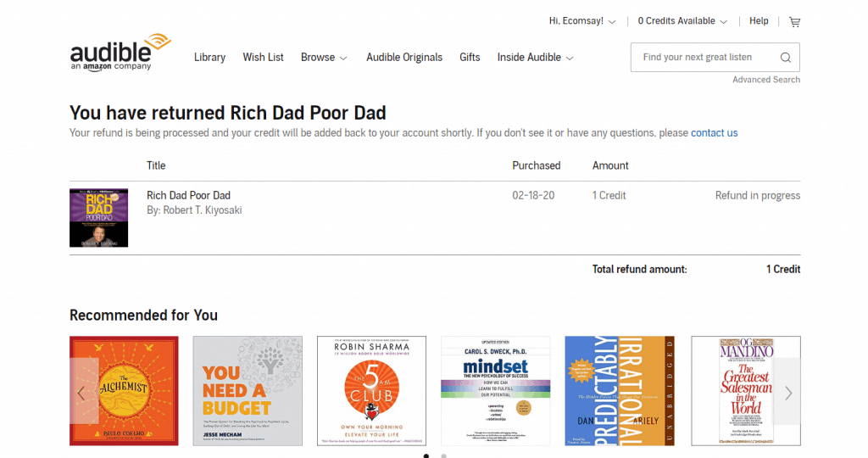Show previous recommendations with left arrow
Viewport: 868px width, 458px height.
coord(82,394)
